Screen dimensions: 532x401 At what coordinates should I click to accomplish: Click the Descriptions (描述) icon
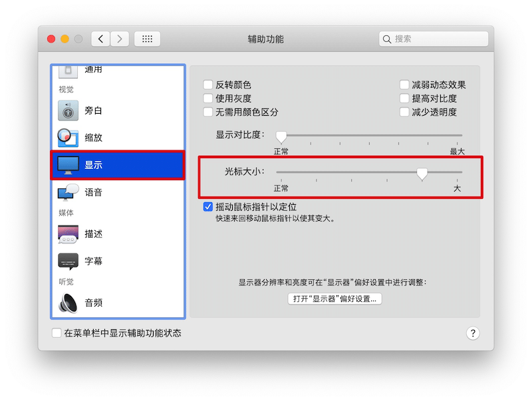[x=68, y=234]
